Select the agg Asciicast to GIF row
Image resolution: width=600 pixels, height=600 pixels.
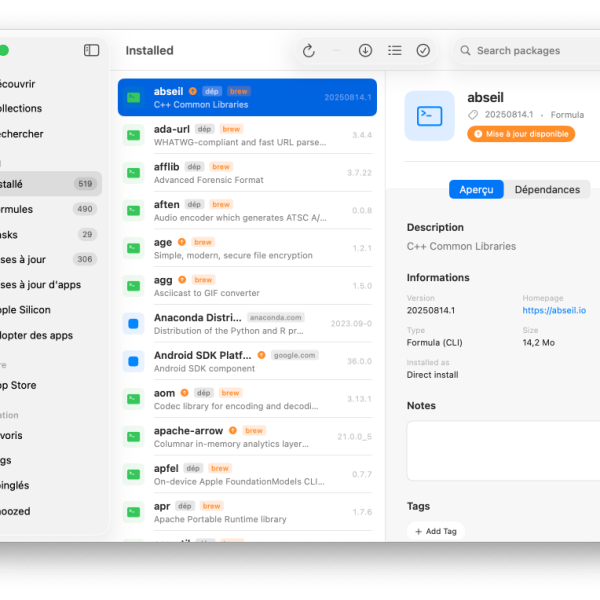point(247,286)
